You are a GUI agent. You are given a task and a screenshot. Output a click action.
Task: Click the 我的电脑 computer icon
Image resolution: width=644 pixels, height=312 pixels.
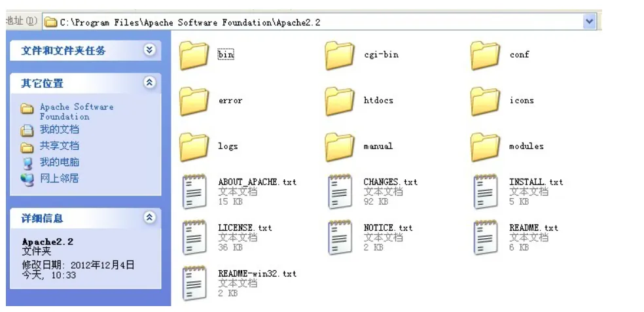pos(27,163)
